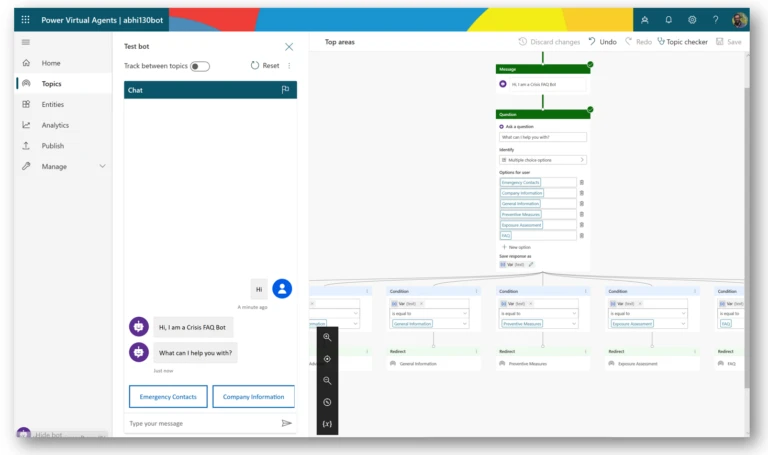Delete the Emergency Contacts option
The width and height of the screenshot is (768, 455).
click(x=581, y=182)
